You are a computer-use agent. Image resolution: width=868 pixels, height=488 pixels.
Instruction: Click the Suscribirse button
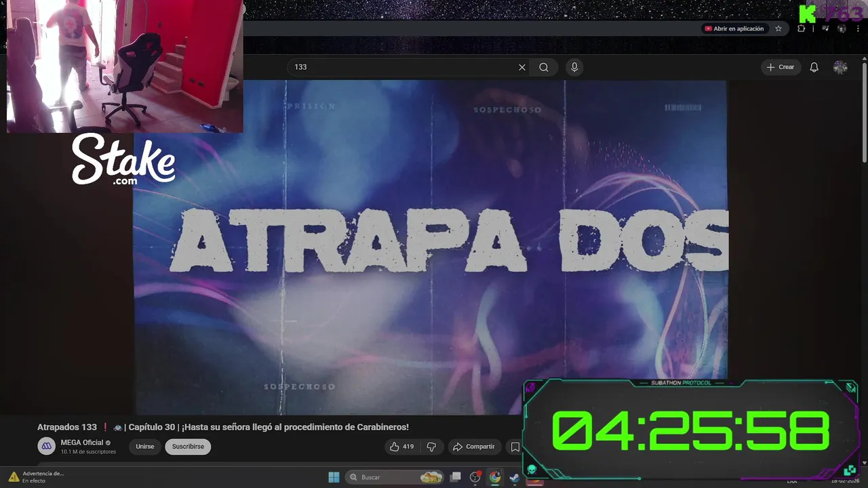188,447
